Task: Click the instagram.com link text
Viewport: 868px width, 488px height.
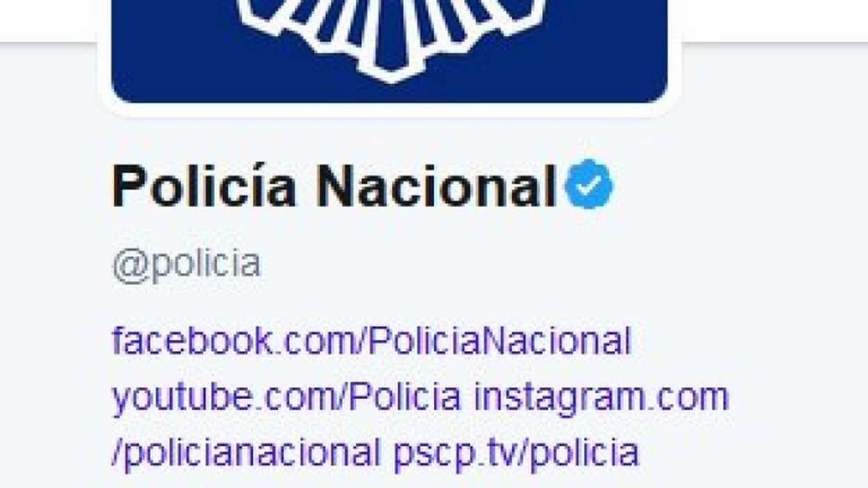Action: pyautogui.click(x=602, y=398)
